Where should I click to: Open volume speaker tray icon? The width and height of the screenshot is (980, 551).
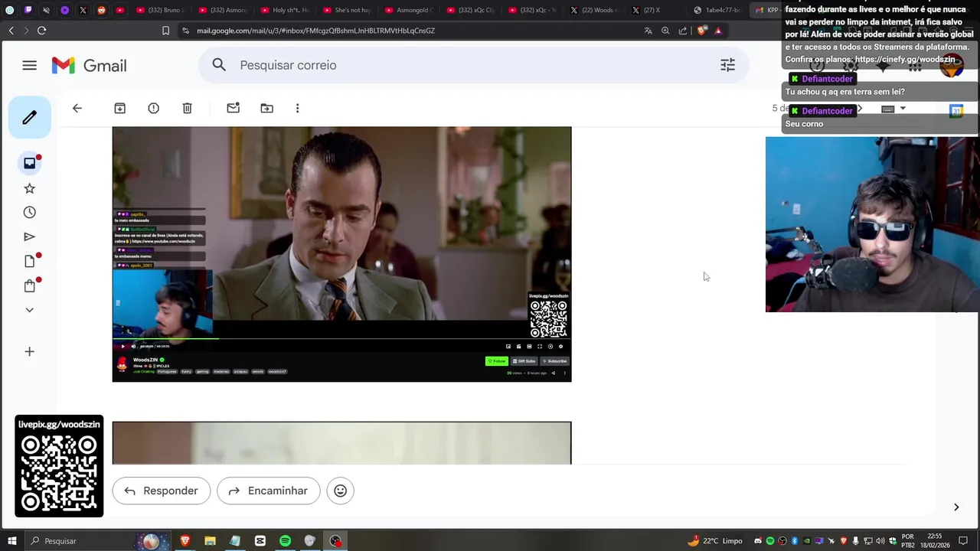click(x=880, y=541)
